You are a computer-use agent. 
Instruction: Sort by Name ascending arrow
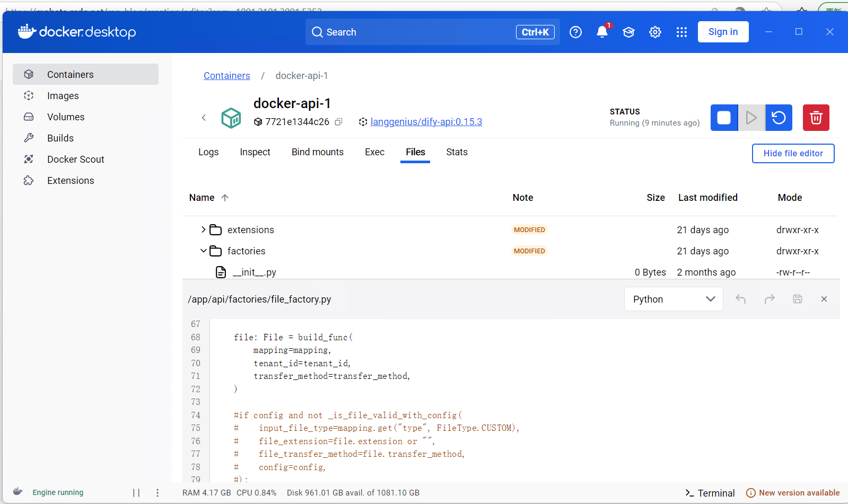(225, 198)
